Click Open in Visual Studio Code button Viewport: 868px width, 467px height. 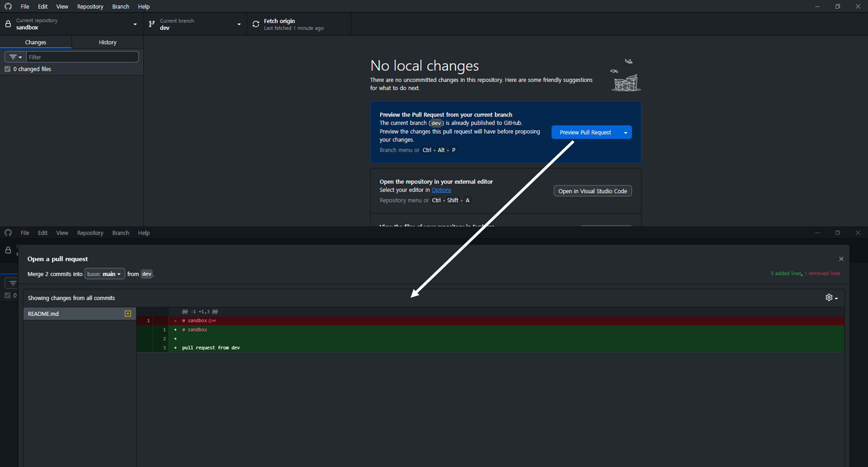592,191
